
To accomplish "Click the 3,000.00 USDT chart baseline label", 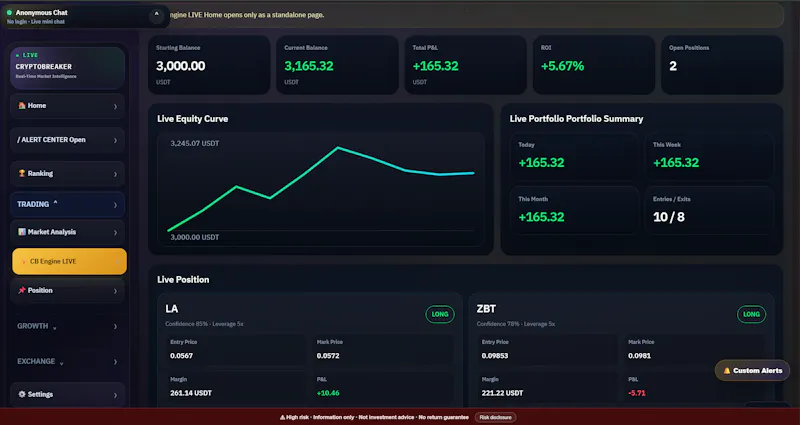I will pyautogui.click(x=195, y=237).
